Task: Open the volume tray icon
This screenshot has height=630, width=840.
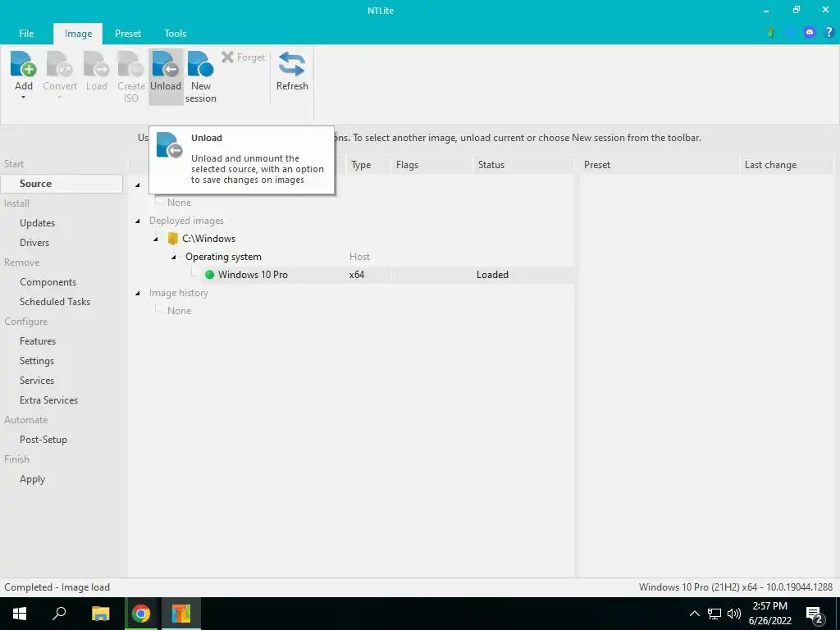Action: coord(734,614)
